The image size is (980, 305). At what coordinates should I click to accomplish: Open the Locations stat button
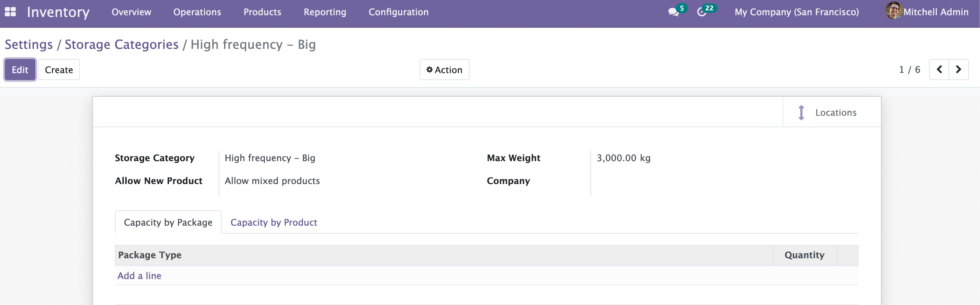click(x=832, y=112)
